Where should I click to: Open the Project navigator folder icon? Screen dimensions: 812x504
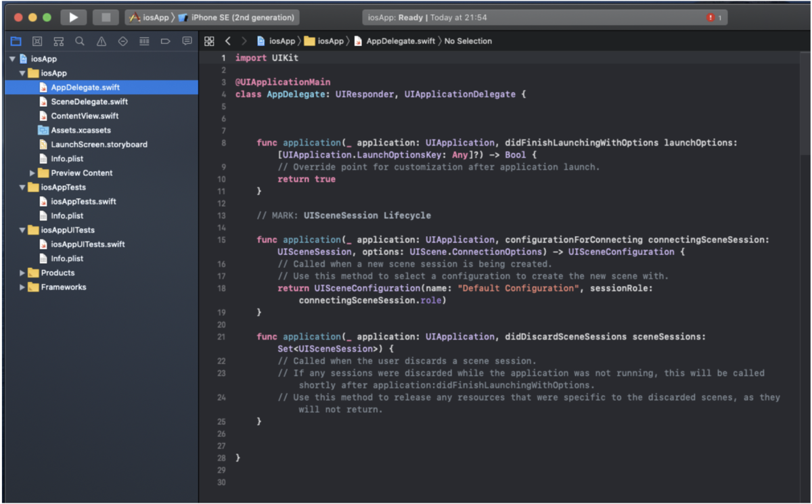(x=16, y=41)
